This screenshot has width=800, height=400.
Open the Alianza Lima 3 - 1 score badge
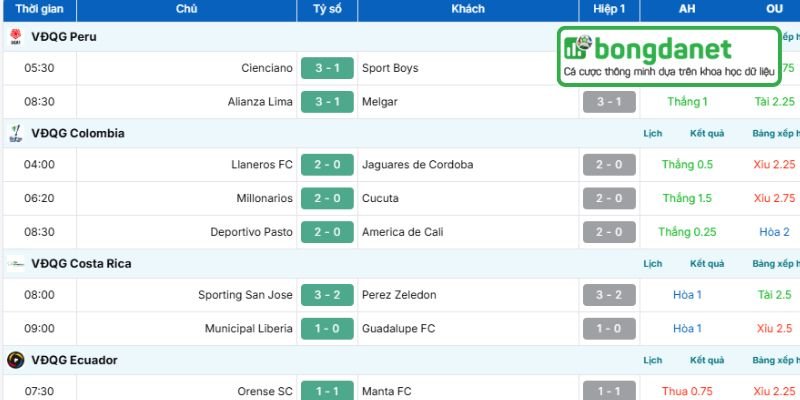click(x=327, y=102)
